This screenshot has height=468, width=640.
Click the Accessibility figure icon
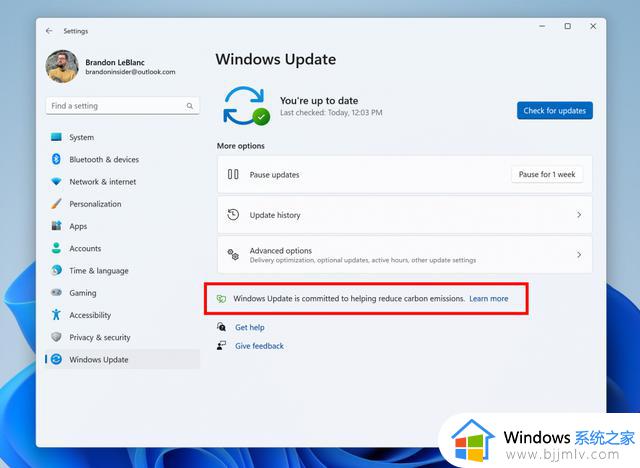pos(56,315)
